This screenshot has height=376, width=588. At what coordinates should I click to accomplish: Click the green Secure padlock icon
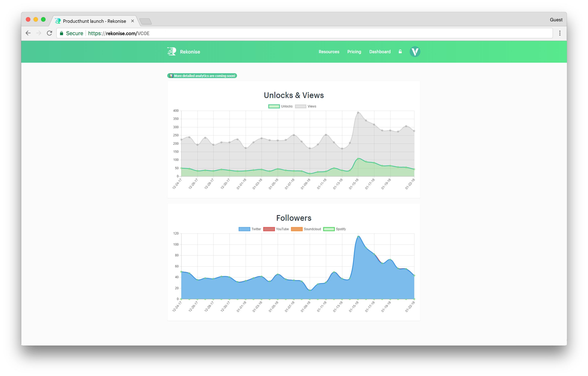(x=62, y=33)
